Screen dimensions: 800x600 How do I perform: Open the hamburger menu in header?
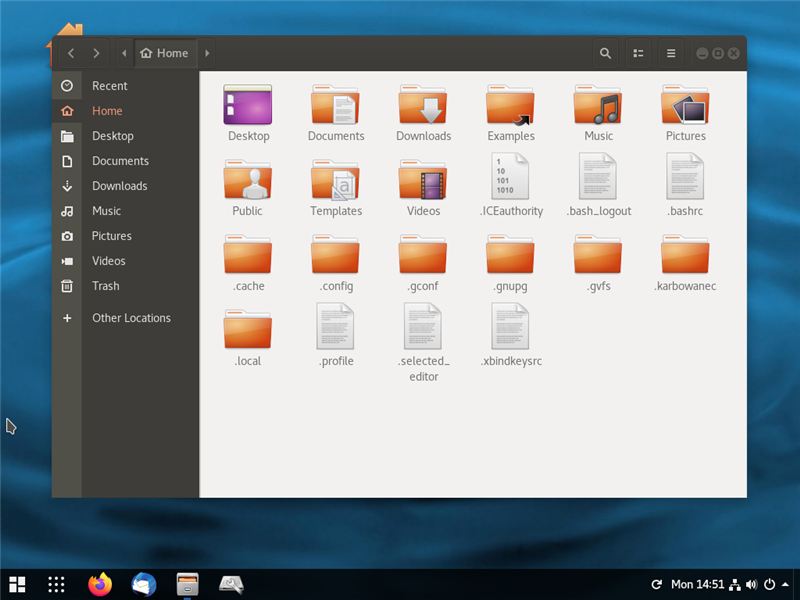(671, 53)
